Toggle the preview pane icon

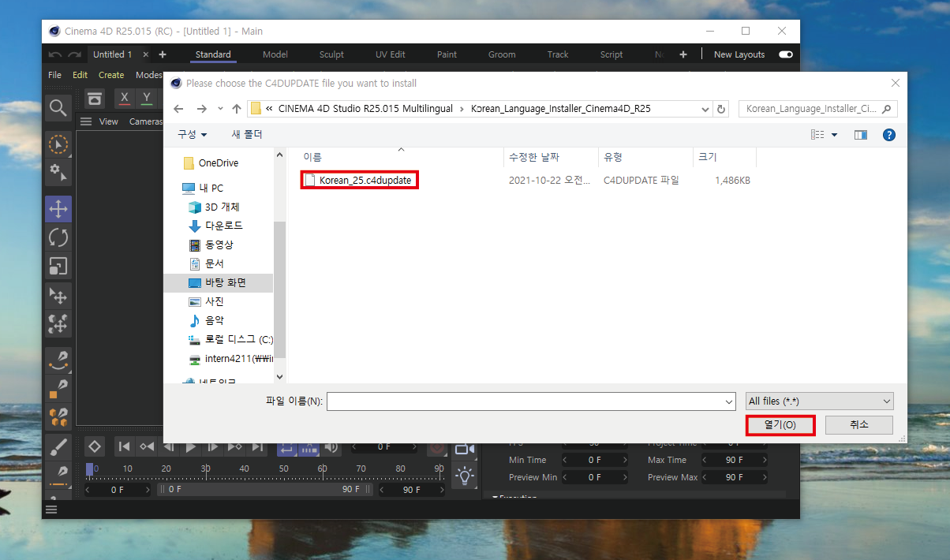point(861,135)
